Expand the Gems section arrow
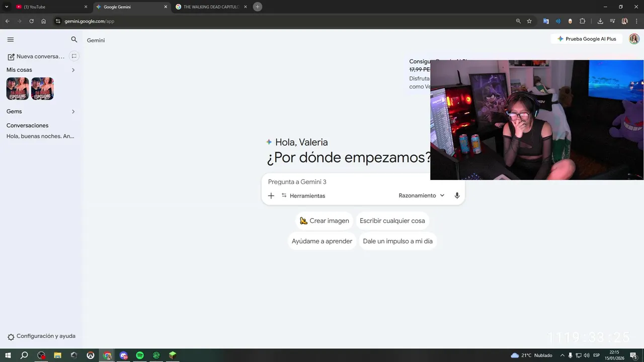Screen dimensions: 644x362 click(73, 112)
